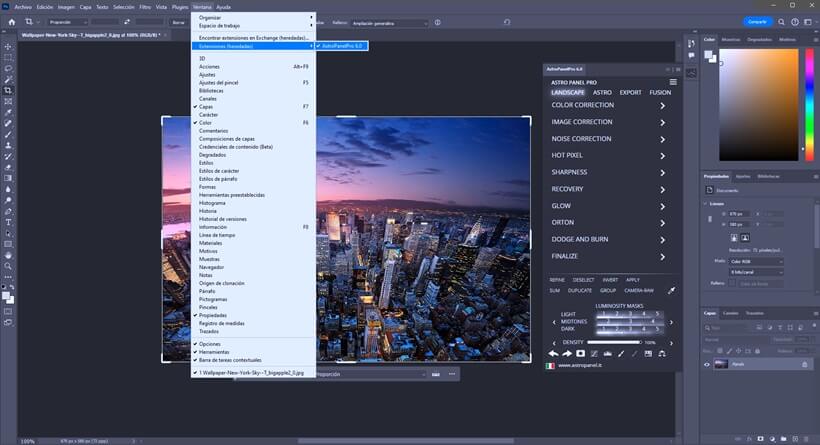This screenshot has height=445, width=820.
Task: Switch to the ASTRO tab
Action: tap(602, 93)
